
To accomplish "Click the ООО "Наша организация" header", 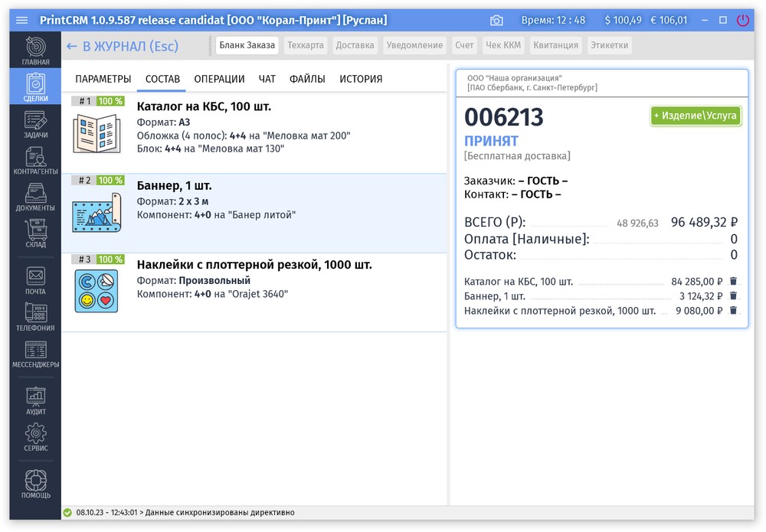I will point(515,78).
